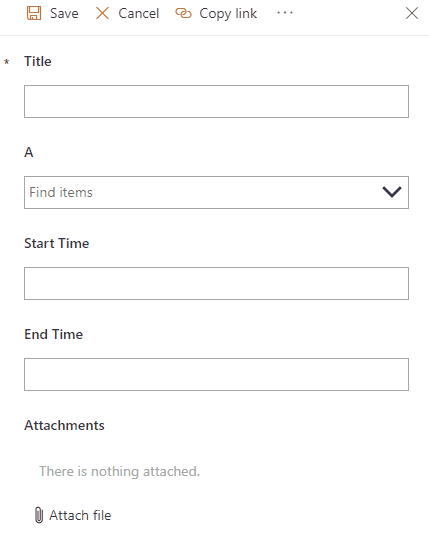Click the Start Time field label
The width and height of the screenshot is (429, 540).
tap(56, 243)
